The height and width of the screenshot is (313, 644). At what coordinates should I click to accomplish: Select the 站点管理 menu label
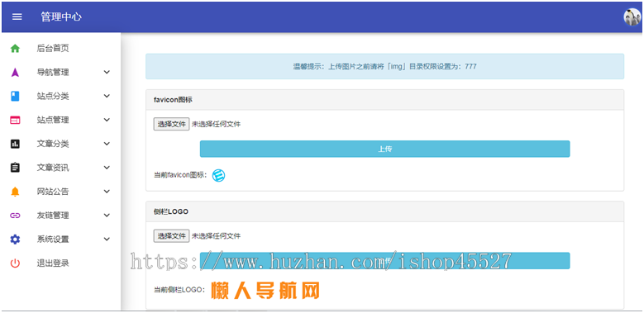click(53, 121)
